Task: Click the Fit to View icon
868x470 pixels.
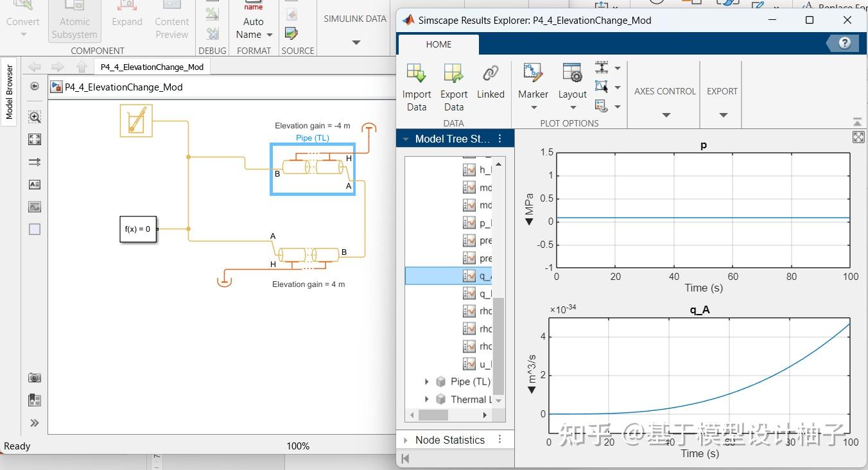Action: (35, 139)
